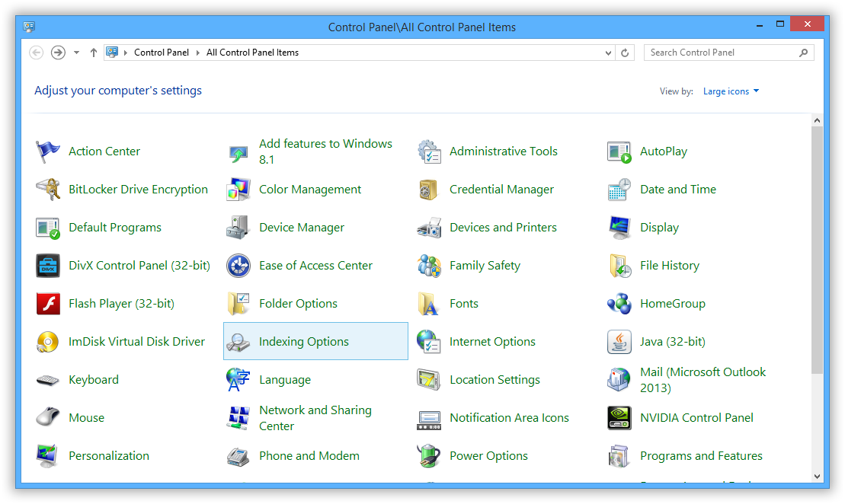The image size is (845, 504).
Task: Click the Control Panel window title icon
Action: (29, 27)
